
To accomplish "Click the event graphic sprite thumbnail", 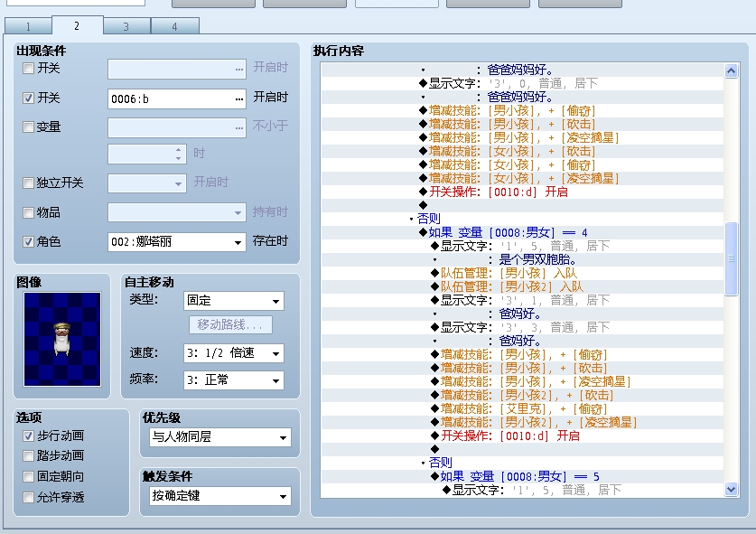I will tap(62, 339).
